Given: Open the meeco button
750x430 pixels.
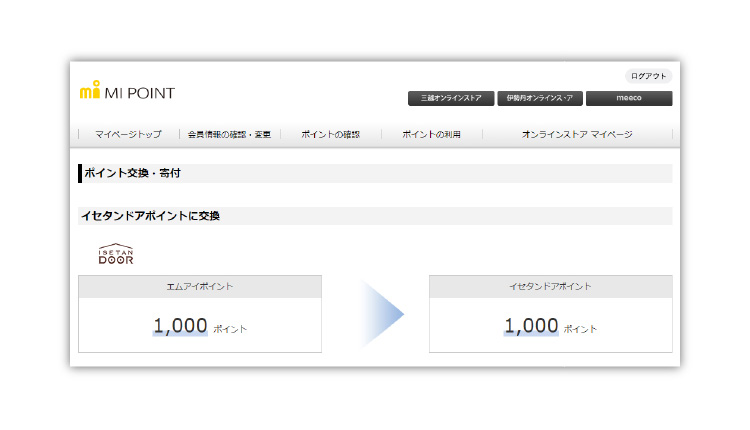Looking at the screenshot, I should point(629,98).
